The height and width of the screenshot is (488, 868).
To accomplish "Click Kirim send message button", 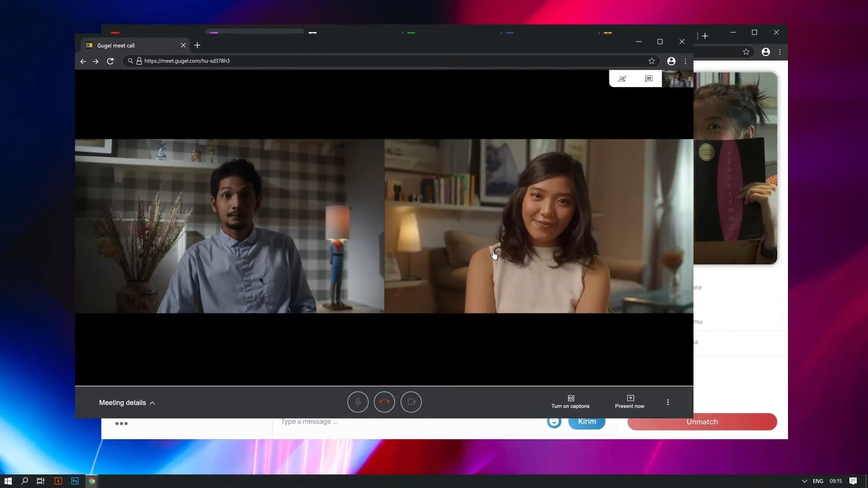I will (587, 421).
